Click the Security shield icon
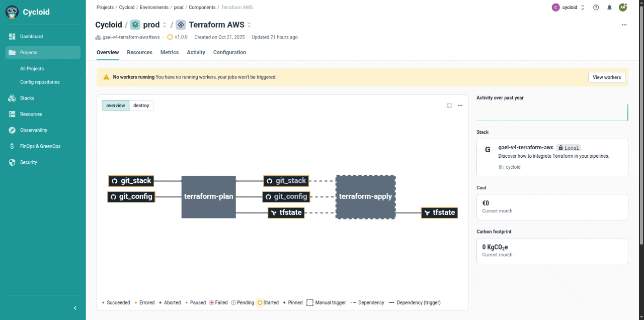This screenshot has height=320, width=644. (x=12, y=163)
